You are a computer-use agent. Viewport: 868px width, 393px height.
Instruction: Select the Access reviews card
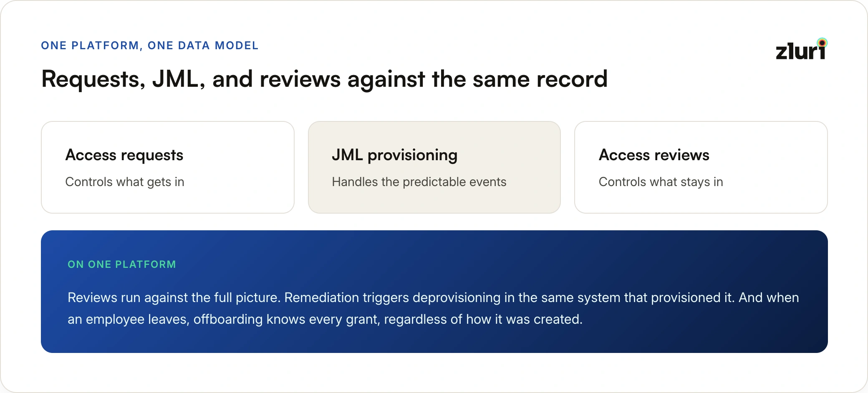coord(701,167)
